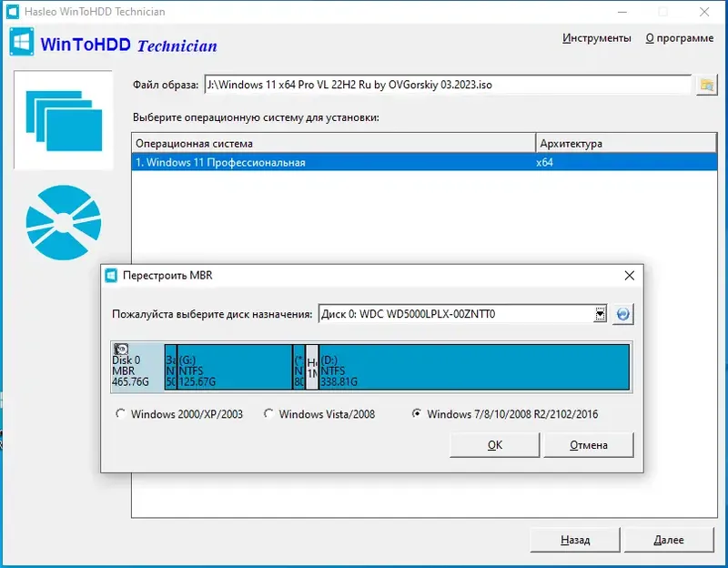
Task: Click the Операционная система column header
Action: coord(333,144)
